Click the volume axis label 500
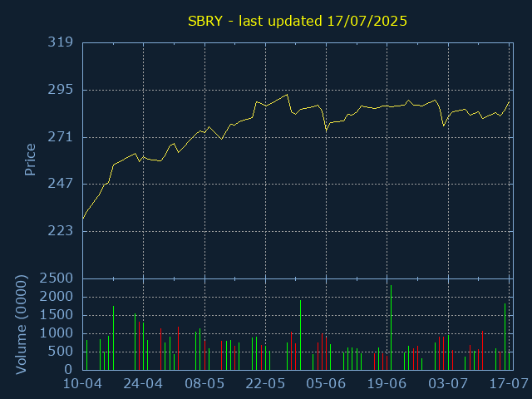Viewport: 532px width, 399px height. click(x=61, y=352)
